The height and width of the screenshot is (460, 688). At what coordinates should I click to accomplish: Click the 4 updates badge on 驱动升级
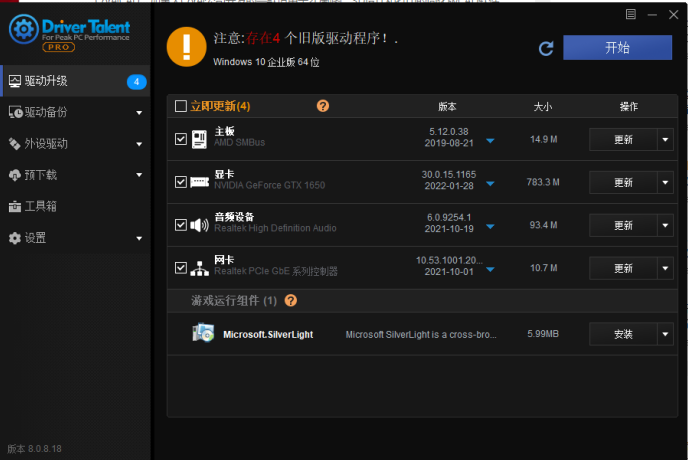[x=136, y=82]
